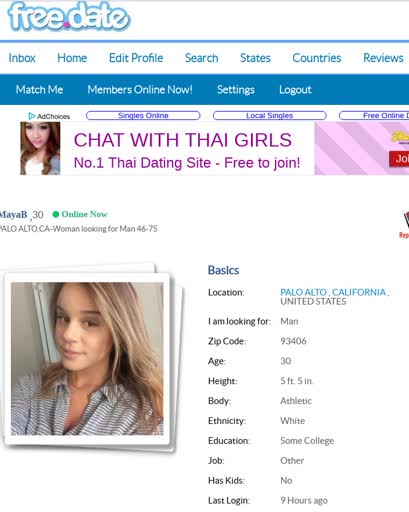Open the Inbox menu item
The image size is (409, 512).
(22, 58)
